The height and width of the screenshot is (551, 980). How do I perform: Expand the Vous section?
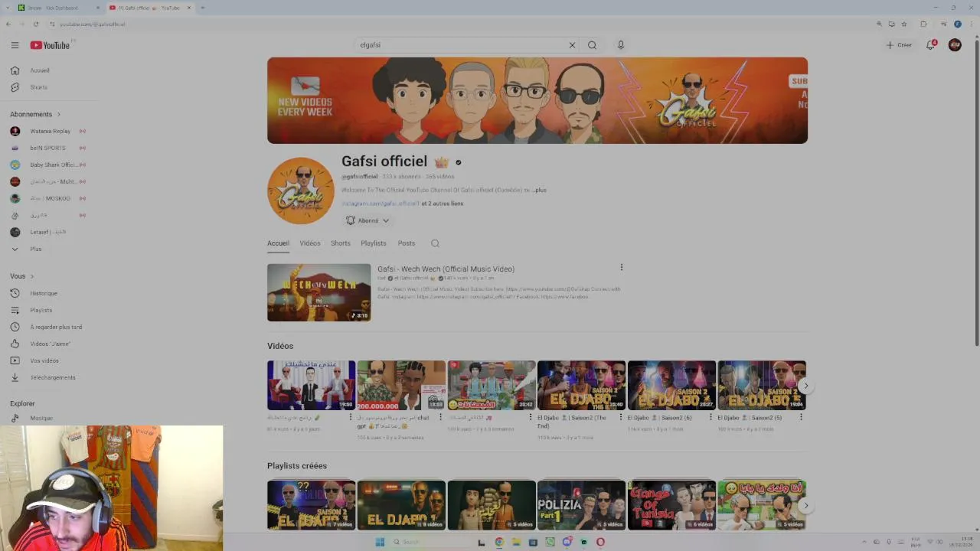click(22, 276)
